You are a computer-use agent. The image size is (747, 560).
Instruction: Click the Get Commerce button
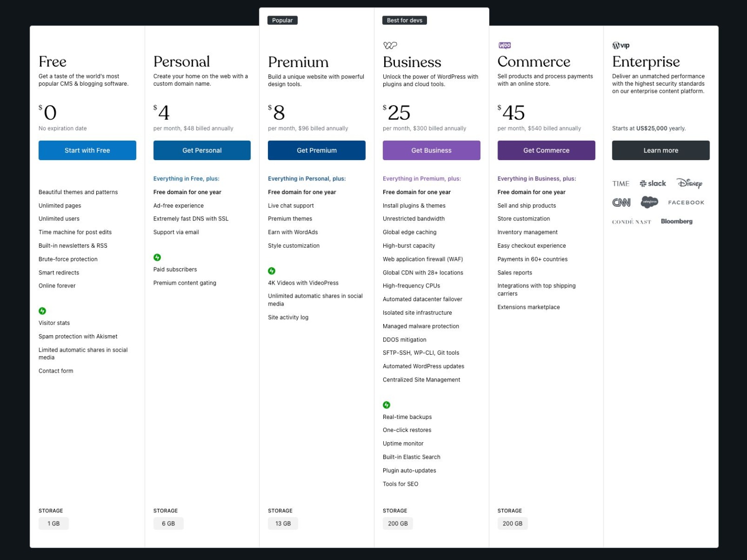click(x=546, y=150)
